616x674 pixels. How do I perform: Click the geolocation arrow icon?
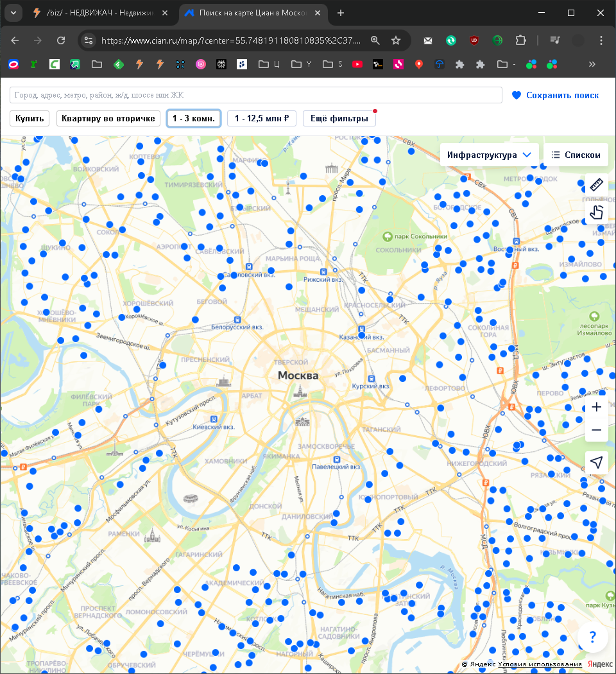[597, 463]
